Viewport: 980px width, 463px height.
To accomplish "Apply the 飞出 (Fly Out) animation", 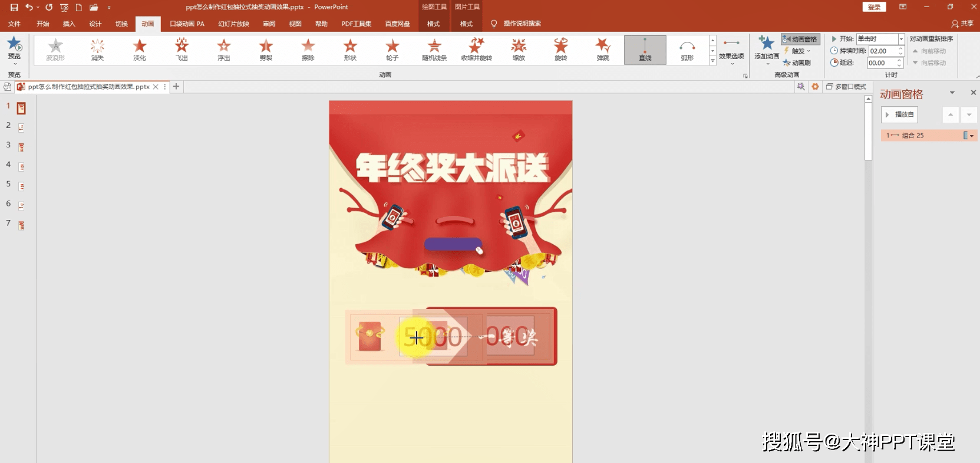I will click(x=182, y=50).
